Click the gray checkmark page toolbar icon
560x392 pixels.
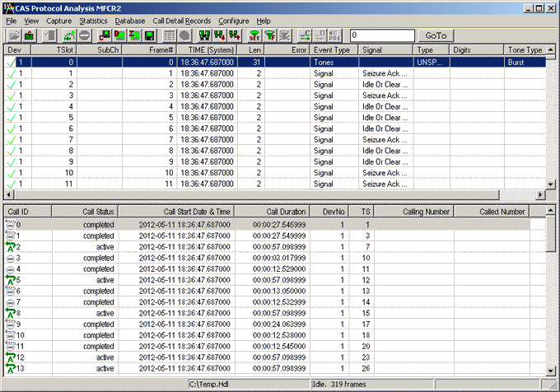(x=50, y=35)
